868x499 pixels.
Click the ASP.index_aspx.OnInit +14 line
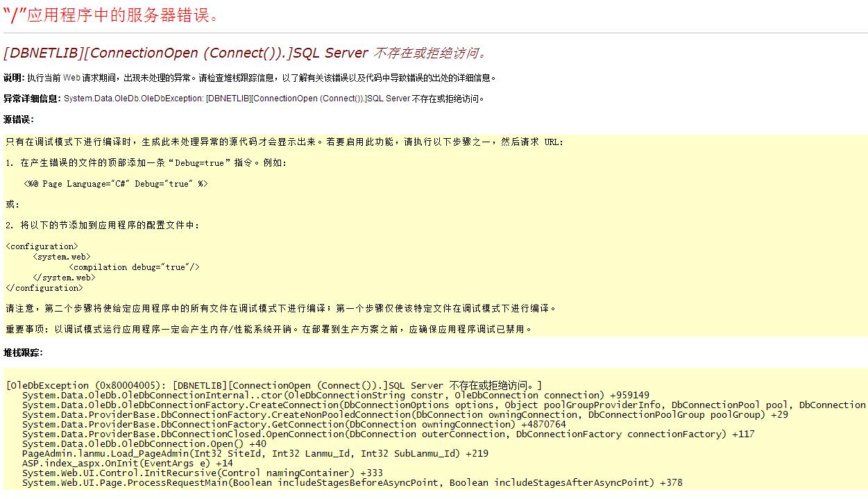click(x=128, y=463)
